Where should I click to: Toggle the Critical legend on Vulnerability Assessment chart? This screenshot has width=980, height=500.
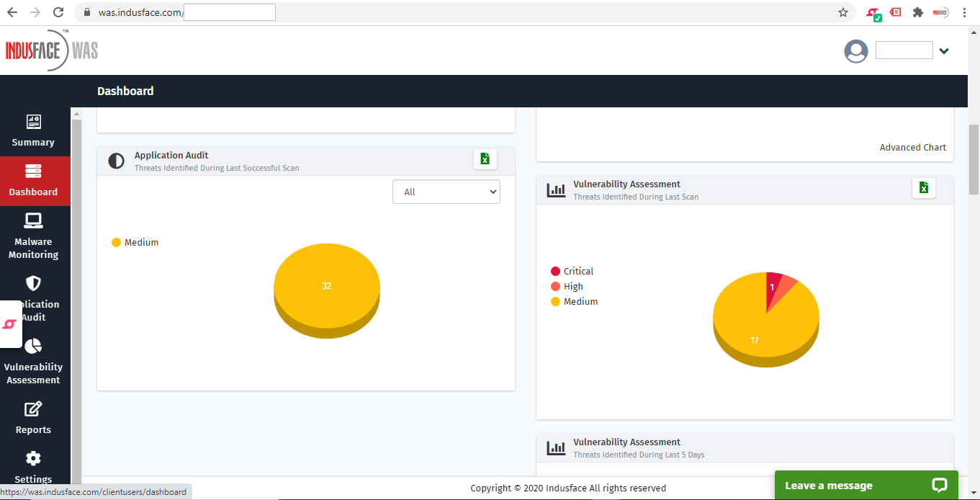click(572, 271)
